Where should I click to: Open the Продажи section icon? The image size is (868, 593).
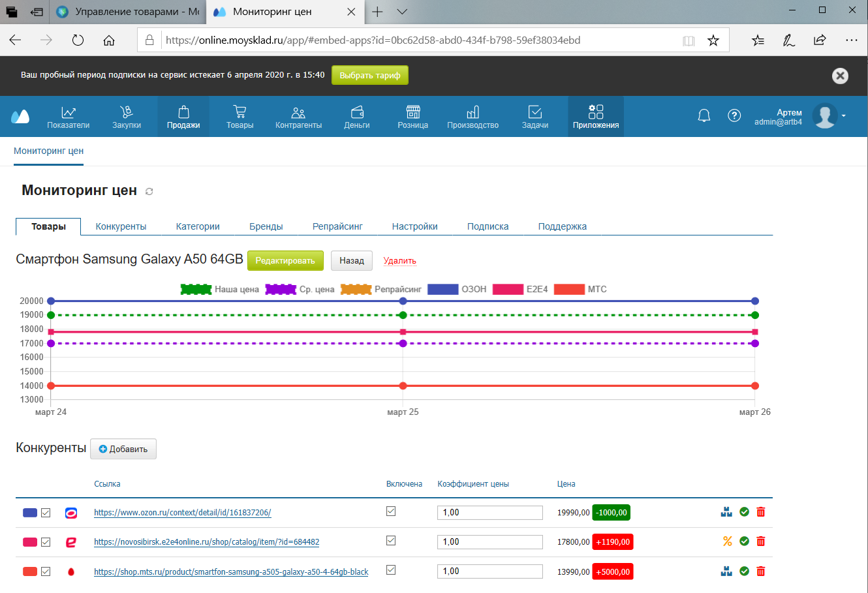[183, 112]
